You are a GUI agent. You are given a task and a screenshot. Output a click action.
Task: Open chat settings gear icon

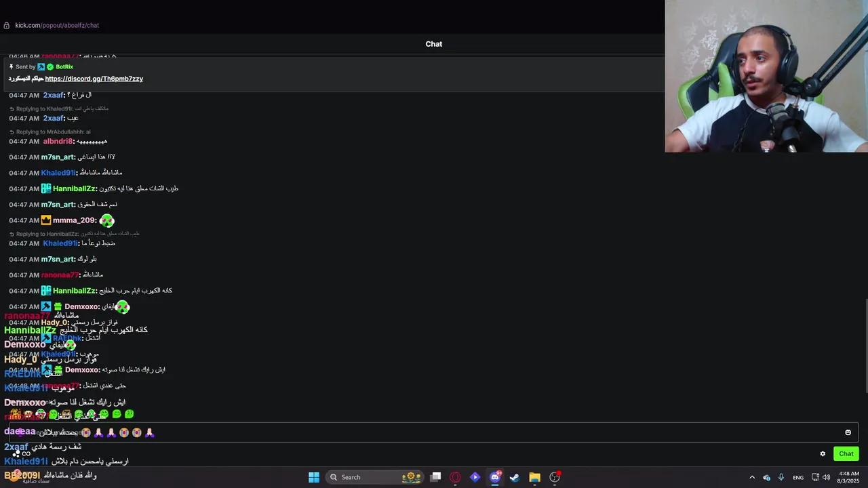tap(823, 454)
